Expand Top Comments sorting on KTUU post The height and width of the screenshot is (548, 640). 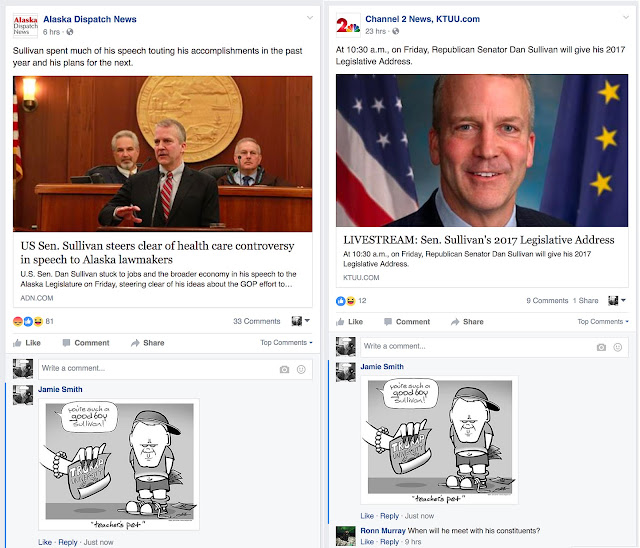coord(603,322)
